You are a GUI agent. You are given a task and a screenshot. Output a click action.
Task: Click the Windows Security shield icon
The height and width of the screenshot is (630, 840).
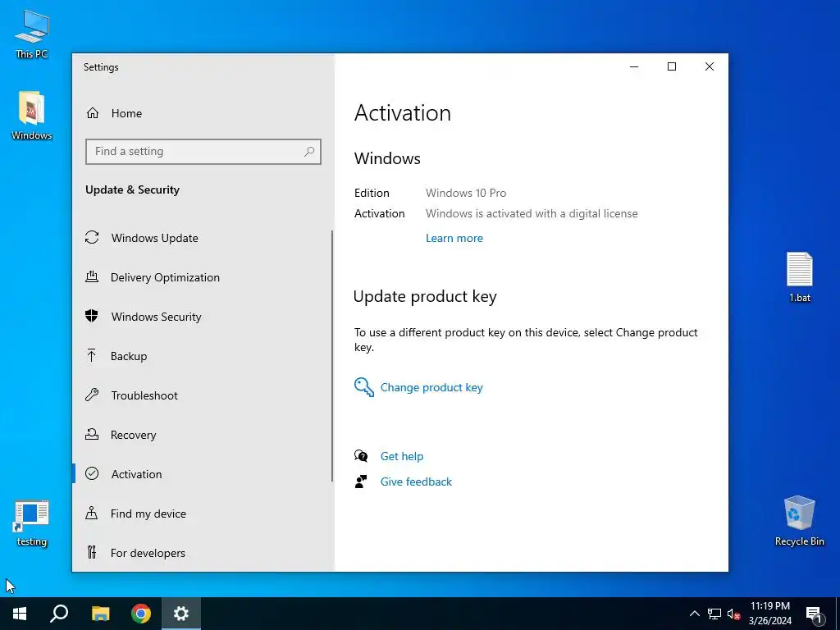pyautogui.click(x=92, y=316)
